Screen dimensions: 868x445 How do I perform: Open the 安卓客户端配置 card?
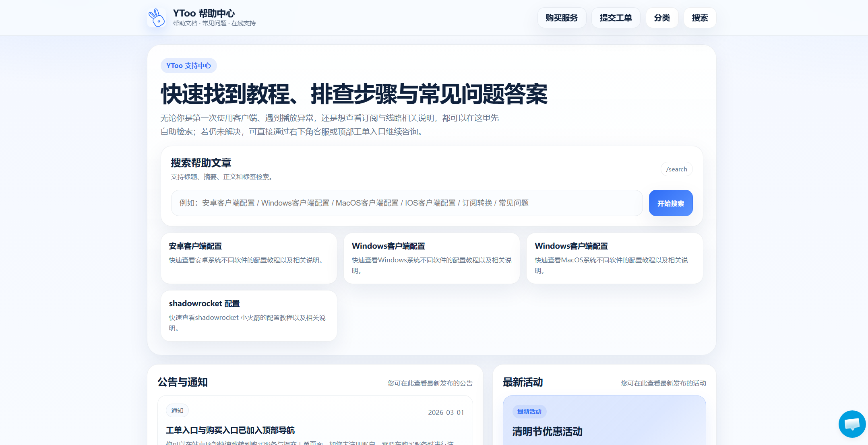pyautogui.click(x=249, y=258)
